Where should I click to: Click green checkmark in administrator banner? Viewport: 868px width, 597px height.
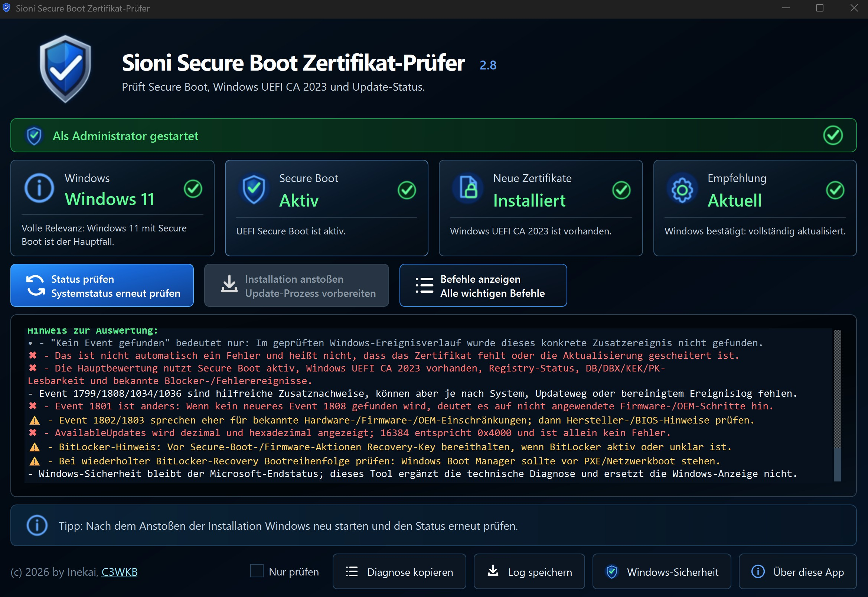(x=833, y=135)
